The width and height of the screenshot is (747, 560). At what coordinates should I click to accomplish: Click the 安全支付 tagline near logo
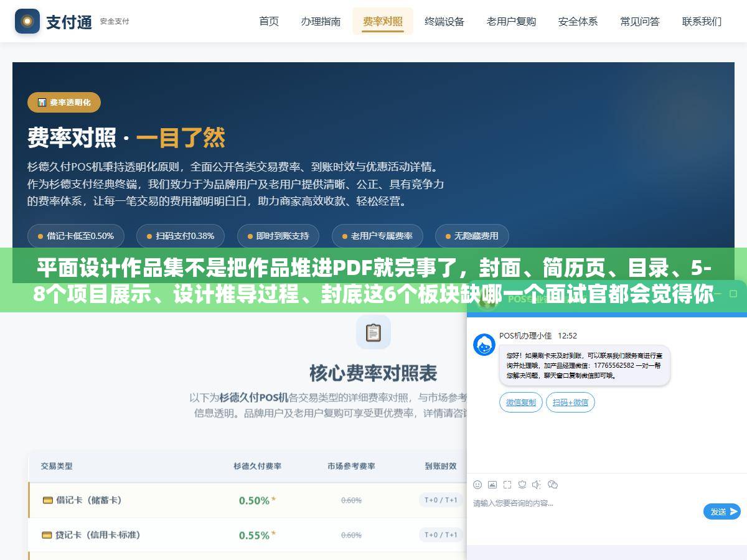(115, 21)
